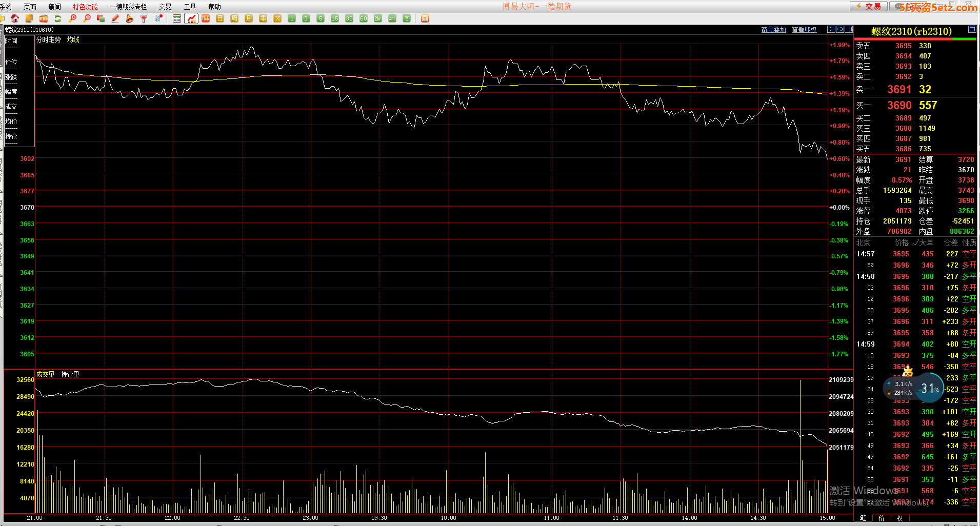The height and width of the screenshot is (526, 980).
Task: Select the 权 tab at panel bottom
Action: pos(900,518)
